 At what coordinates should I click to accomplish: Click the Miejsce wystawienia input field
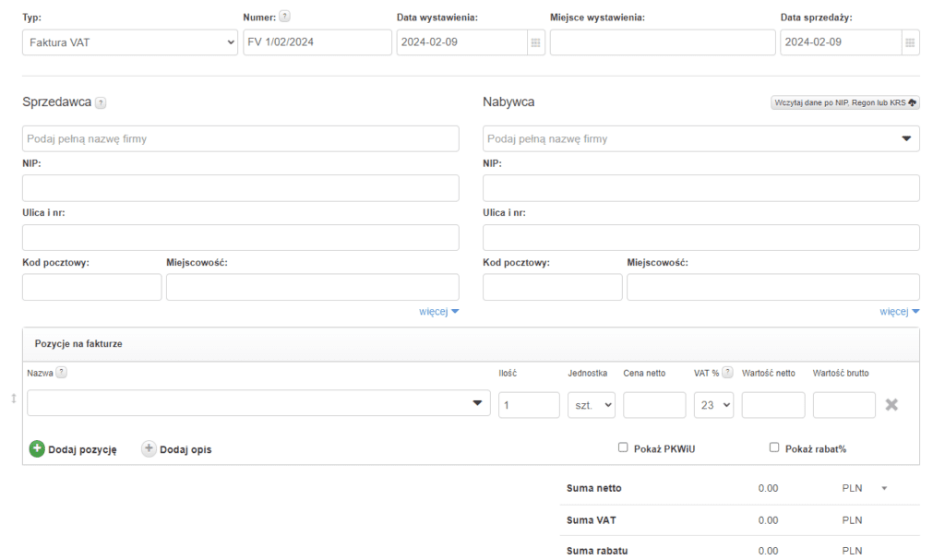coord(662,43)
